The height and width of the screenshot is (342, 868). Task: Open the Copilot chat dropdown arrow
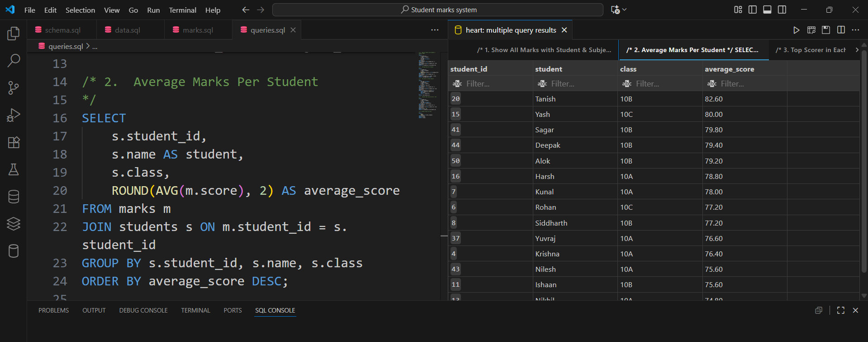click(x=625, y=10)
